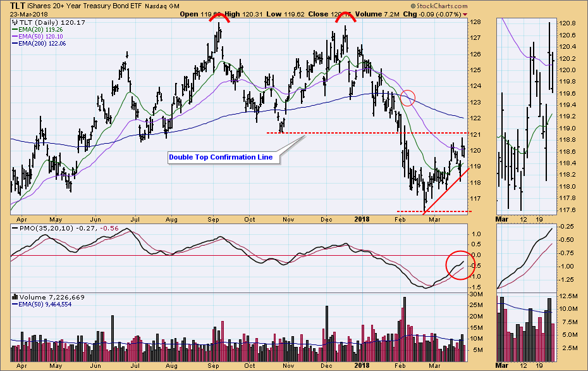Click the red circle at EMA crossover
588x371 pixels.
tap(408, 97)
